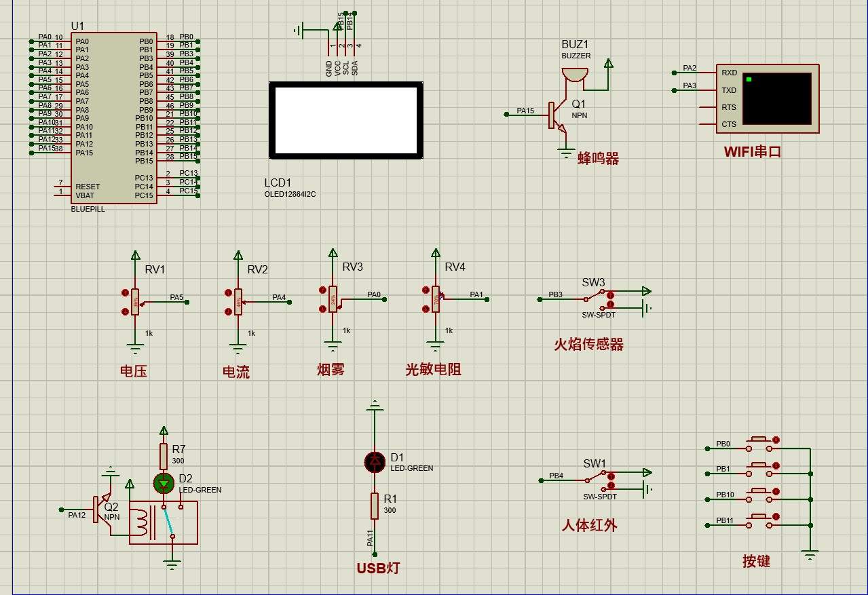Click the OLED display LCD1 screen
Viewport: 868px width, 595px height.
(x=345, y=121)
